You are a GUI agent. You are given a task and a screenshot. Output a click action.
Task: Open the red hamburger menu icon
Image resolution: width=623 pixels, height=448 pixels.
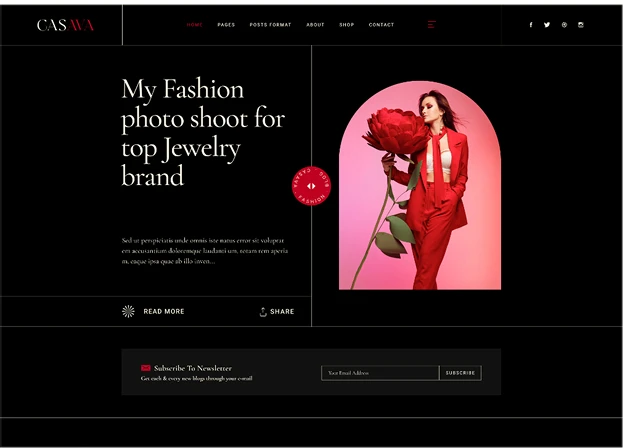[431, 25]
